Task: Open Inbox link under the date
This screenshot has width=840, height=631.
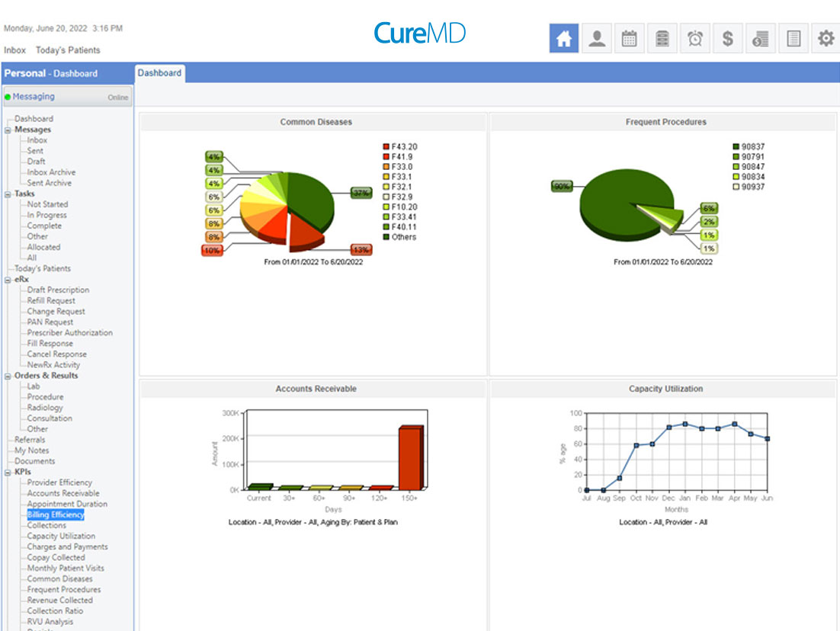Action: click(14, 50)
